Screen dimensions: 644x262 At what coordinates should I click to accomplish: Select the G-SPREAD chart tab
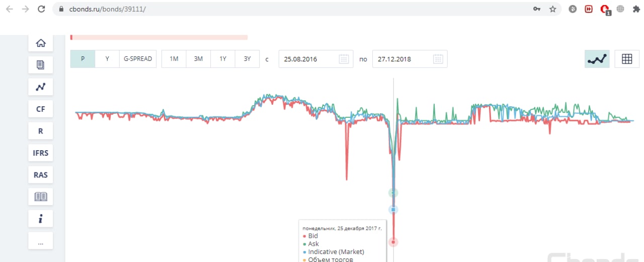pyautogui.click(x=138, y=59)
